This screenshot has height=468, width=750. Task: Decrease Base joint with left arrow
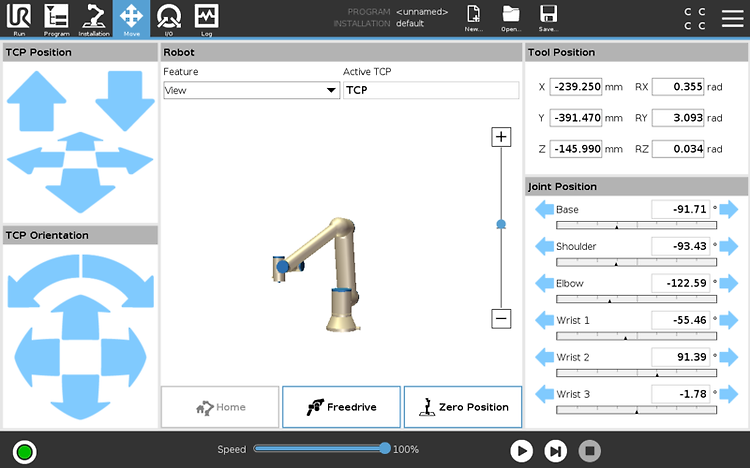[544, 210]
